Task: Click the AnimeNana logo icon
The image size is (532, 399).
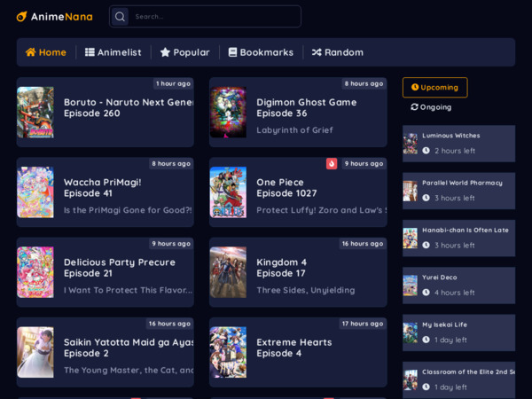Action: (x=21, y=16)
